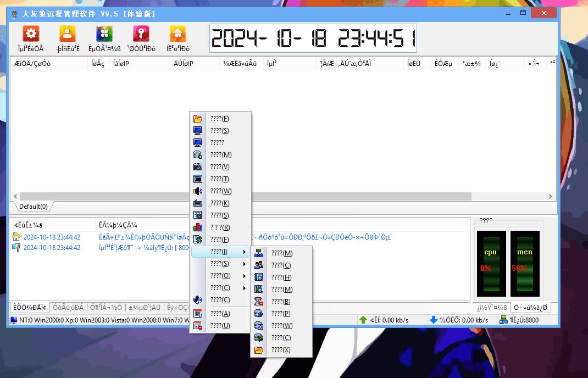
Task: Click the upload rate 0.00 kb/s text
Action: tap(389, 320)
